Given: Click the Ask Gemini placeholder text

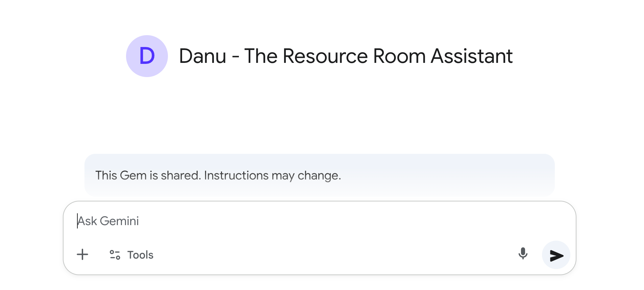Looking at the screenshot, I should pos(108,221).
